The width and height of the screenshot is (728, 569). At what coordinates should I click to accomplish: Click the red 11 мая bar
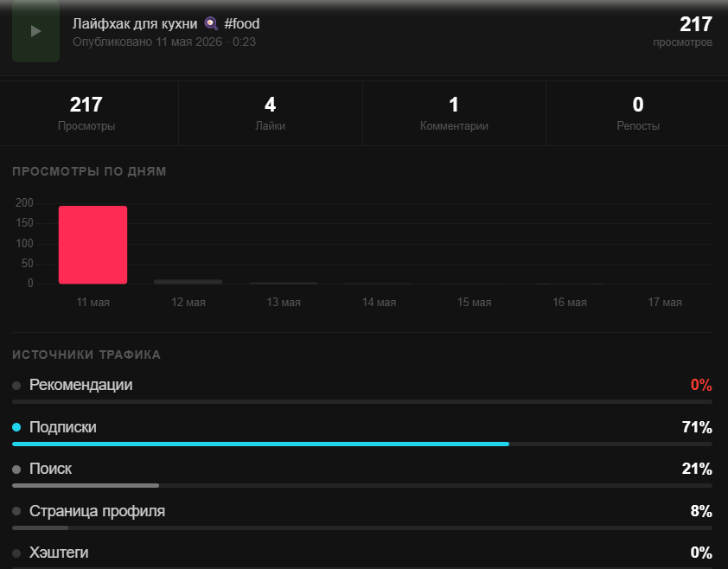tap(93, 245)
